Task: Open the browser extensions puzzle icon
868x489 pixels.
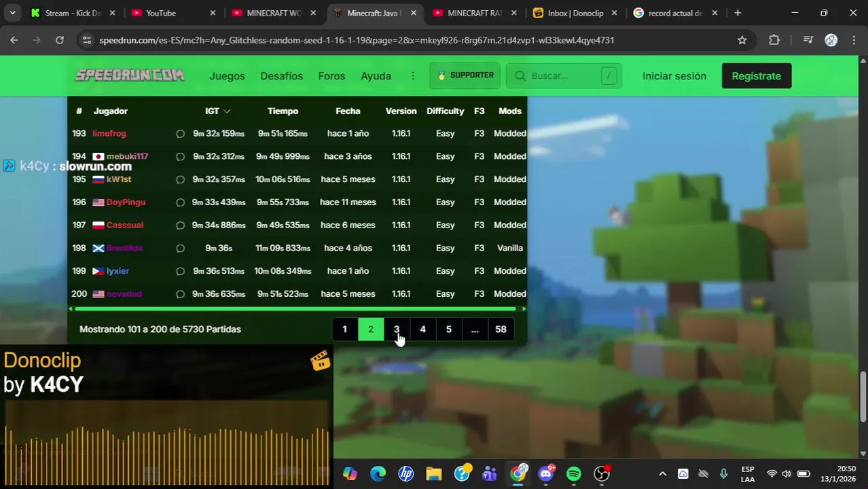Action: click(774, 40)
